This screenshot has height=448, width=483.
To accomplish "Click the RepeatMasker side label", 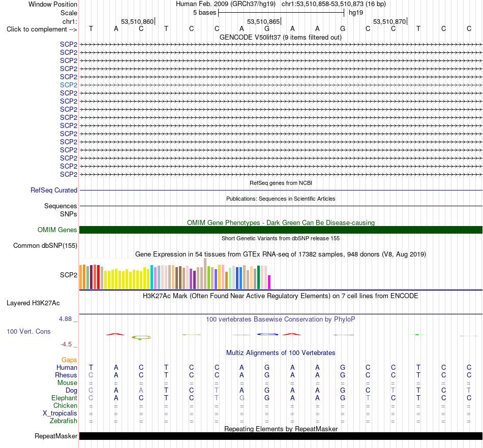I will 56,436.
